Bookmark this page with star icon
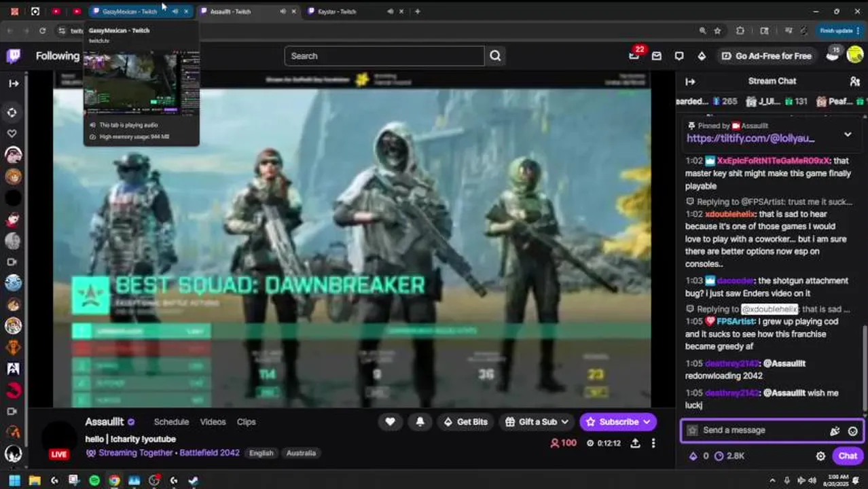Viewport: 868px width, 489px height. tap(718, 31)
